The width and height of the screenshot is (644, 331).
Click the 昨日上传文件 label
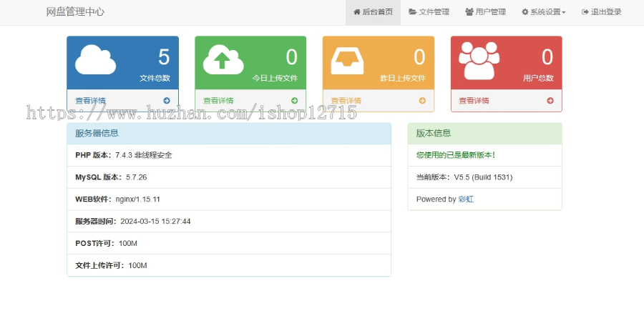(402, 78)
